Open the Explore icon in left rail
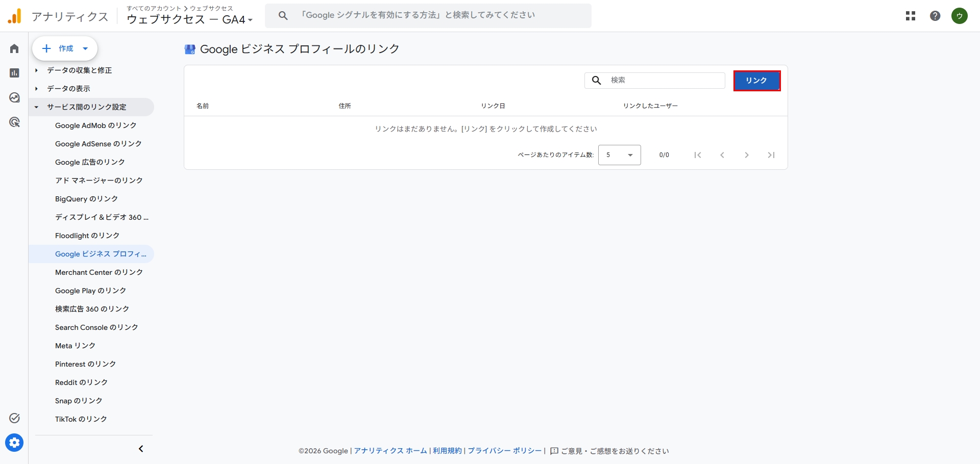The width and height of the screenshot is (980, 464). click(14, 97)
